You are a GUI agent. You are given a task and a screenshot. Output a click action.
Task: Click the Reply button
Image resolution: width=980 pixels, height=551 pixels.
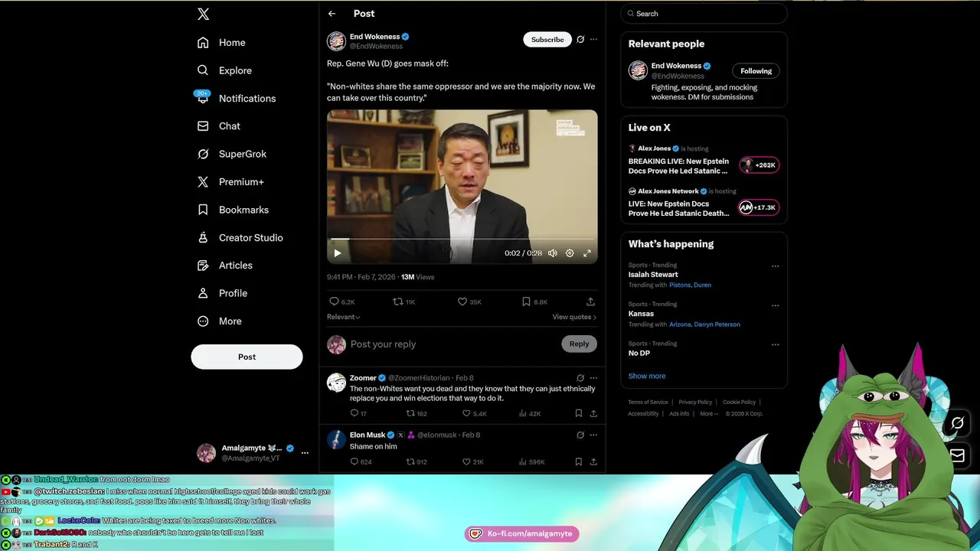(579, 344)
